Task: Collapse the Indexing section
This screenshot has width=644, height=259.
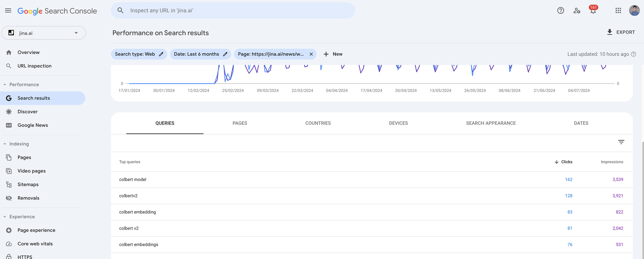Action: [16, 144]
